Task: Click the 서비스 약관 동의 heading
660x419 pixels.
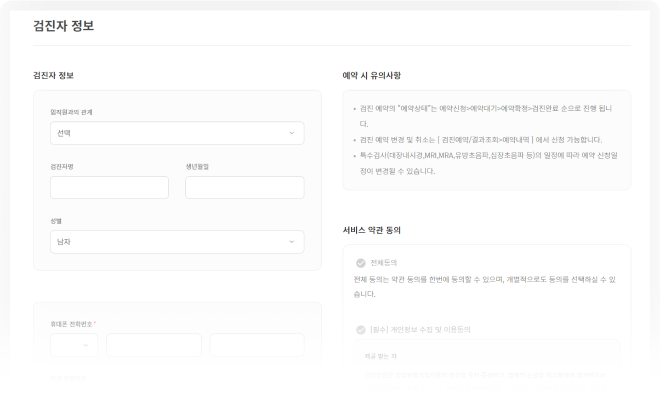Action: click(x=371, y=230)
